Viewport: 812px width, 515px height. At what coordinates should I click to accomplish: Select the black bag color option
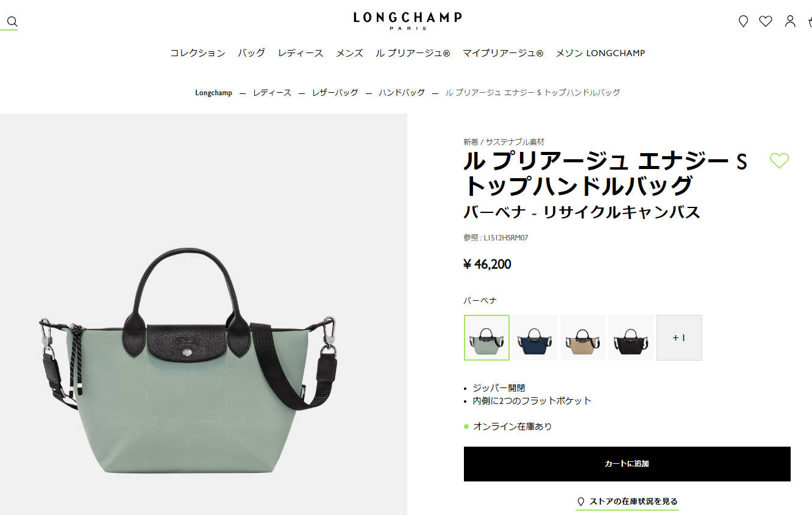click(x=631, y=337)
